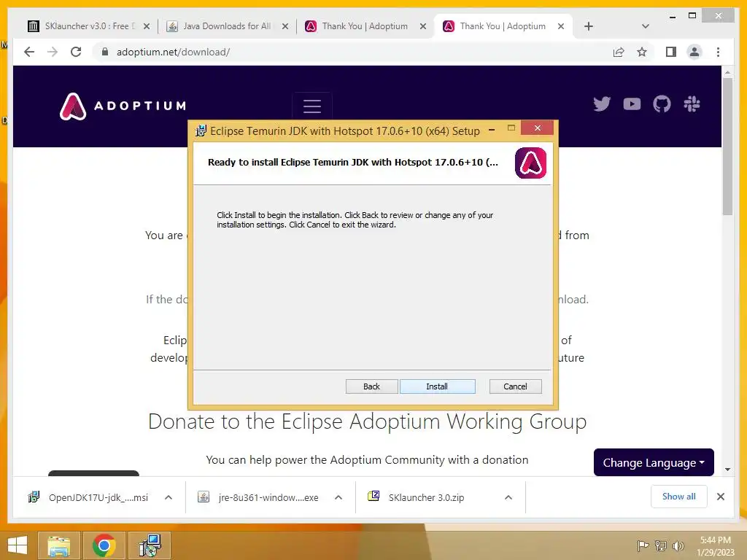
Task: Close the downloads bar
Action: [721, 497]
